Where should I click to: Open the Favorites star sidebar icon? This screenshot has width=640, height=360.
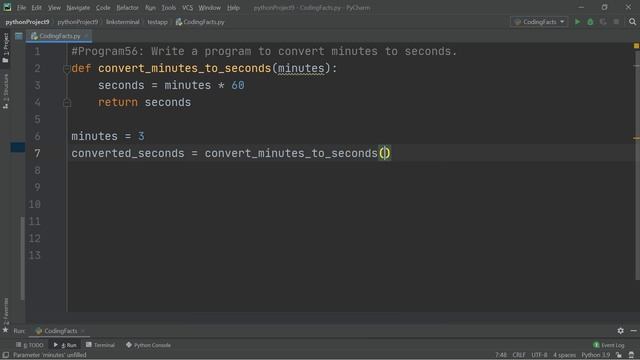[x=5, y=330]
